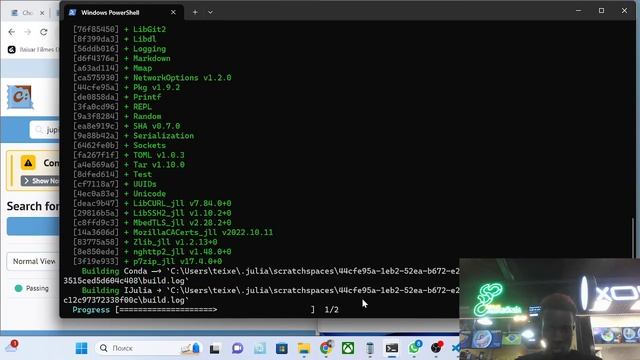Open Microsoft Store from the taskbar
This screenshot has width=640, height=360.
282,348
